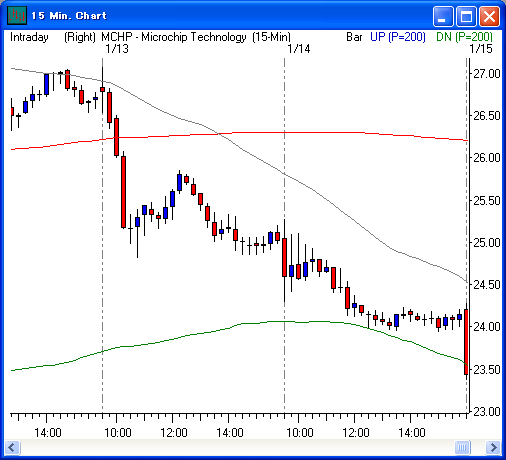Click the left scroll arrow on the scrollbar
The image size is (506, 460).
point(12,447)
